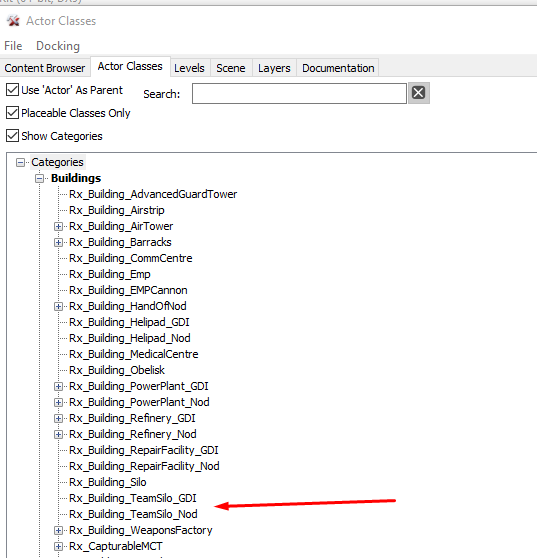The image size is (537, 558).
Task: Select Rx_Building_AirTower class
Action: (121, 226)
